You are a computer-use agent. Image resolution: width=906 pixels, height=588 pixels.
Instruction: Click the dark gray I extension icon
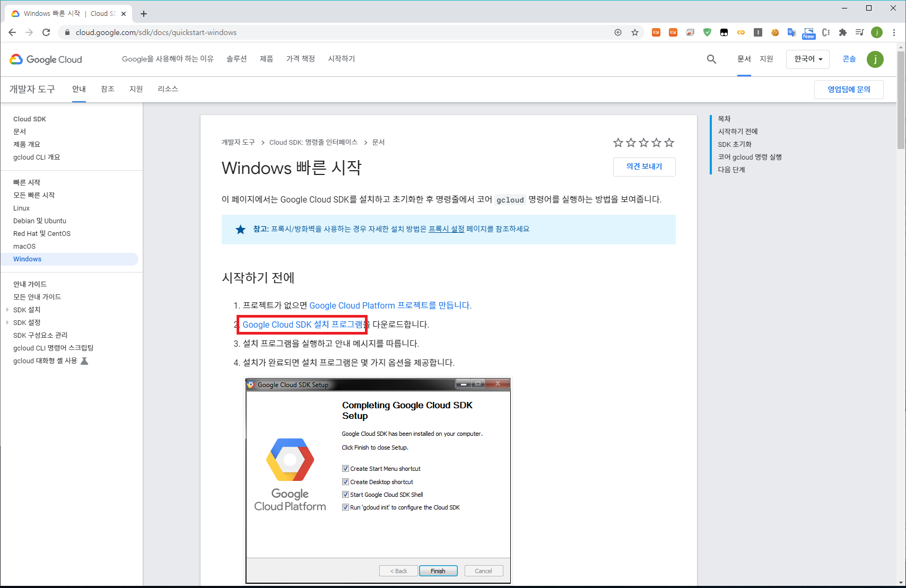[758, 32]
